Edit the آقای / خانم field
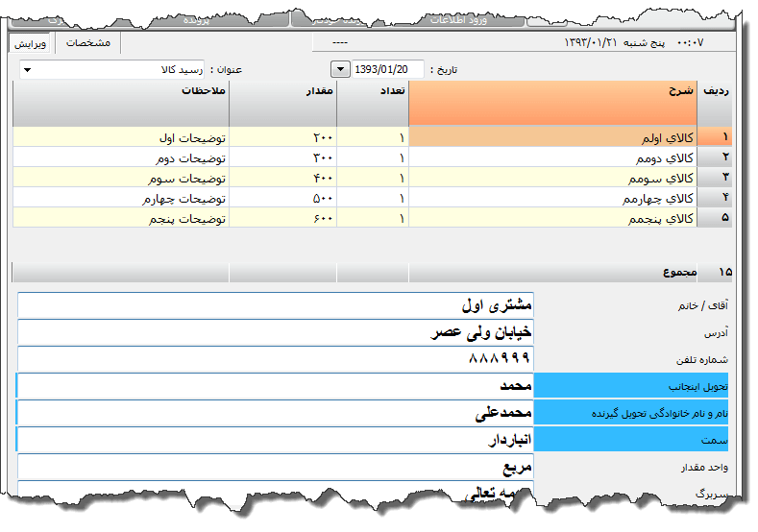This screenshot has width=758, height=532. 275,305
